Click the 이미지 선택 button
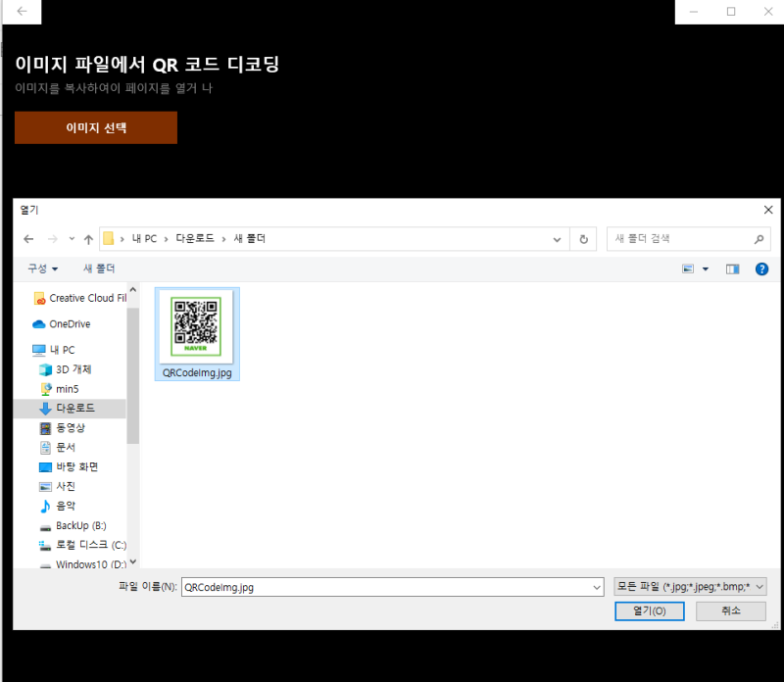Image resolution: width=784 pixels, height=682 pixels. [x=95, y=127]
